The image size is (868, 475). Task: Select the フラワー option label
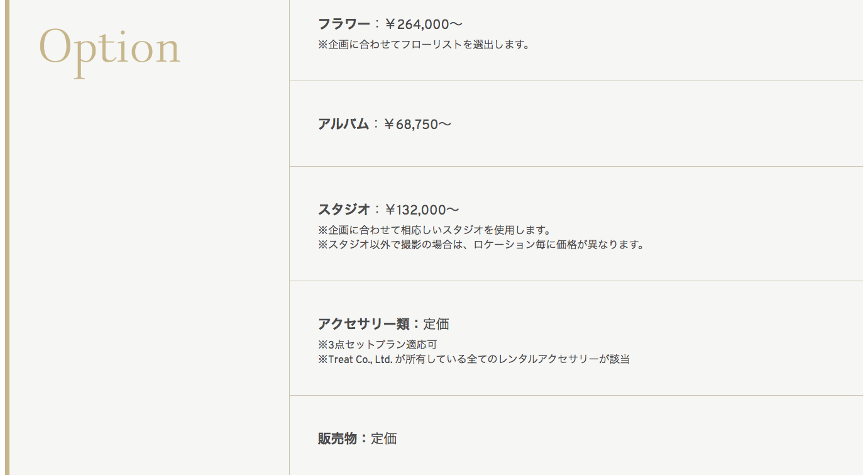click(x=344, y=25)
